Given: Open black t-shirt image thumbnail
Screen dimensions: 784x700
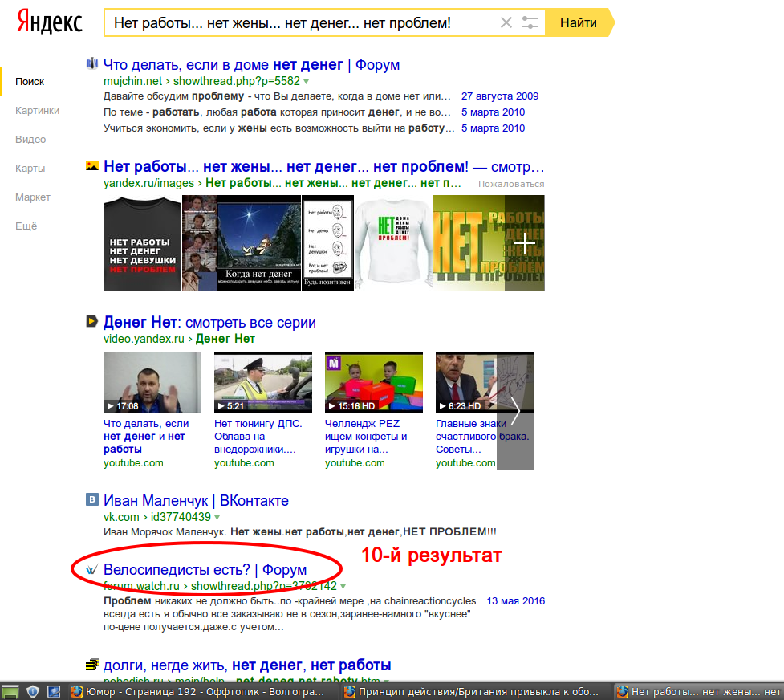Looking at the screenshot, I should (x=142, y=243).
